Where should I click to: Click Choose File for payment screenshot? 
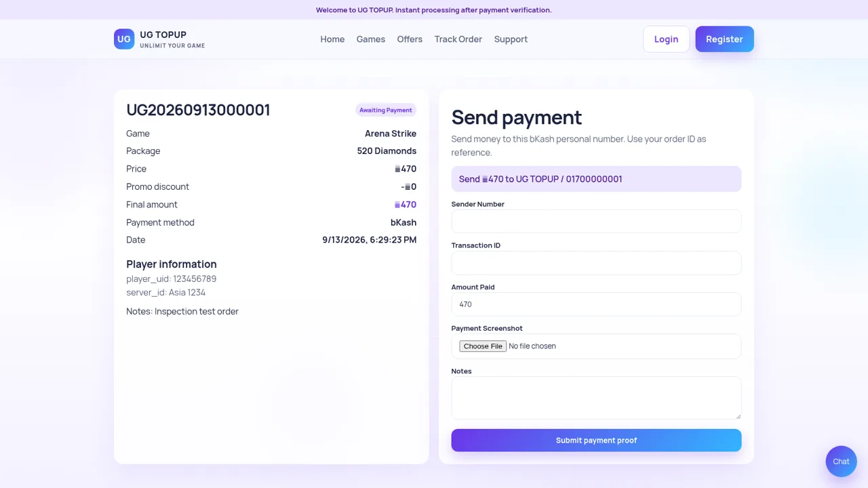point(483,346)
